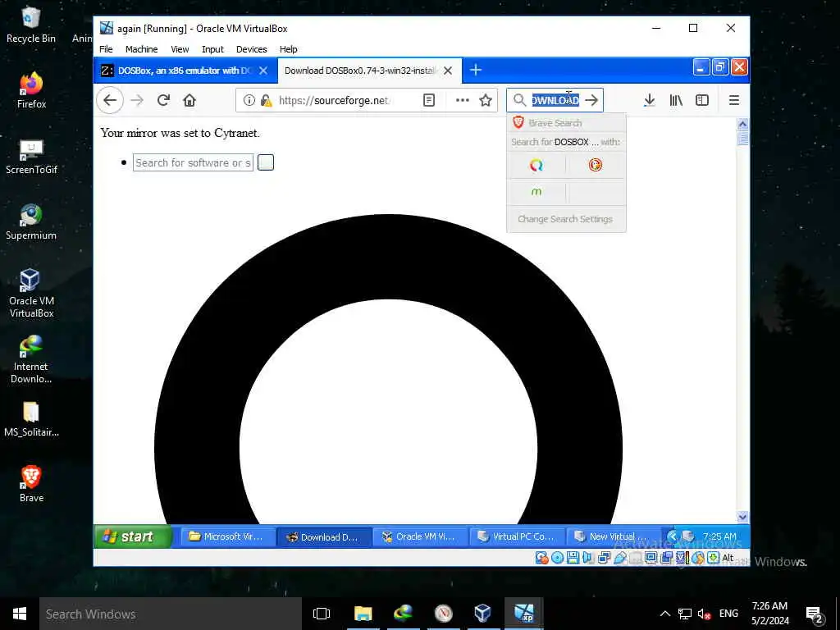Click VirtualBox mouse integration indicator
840x630 pixels.
click(x=697, y=558)
